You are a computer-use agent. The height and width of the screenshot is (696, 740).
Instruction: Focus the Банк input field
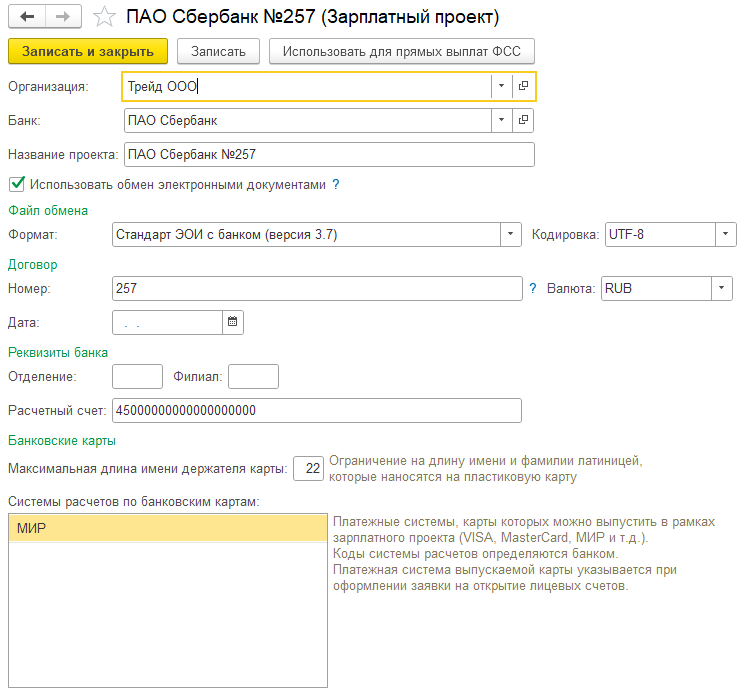pyautogui.click(x=308, y=120)
